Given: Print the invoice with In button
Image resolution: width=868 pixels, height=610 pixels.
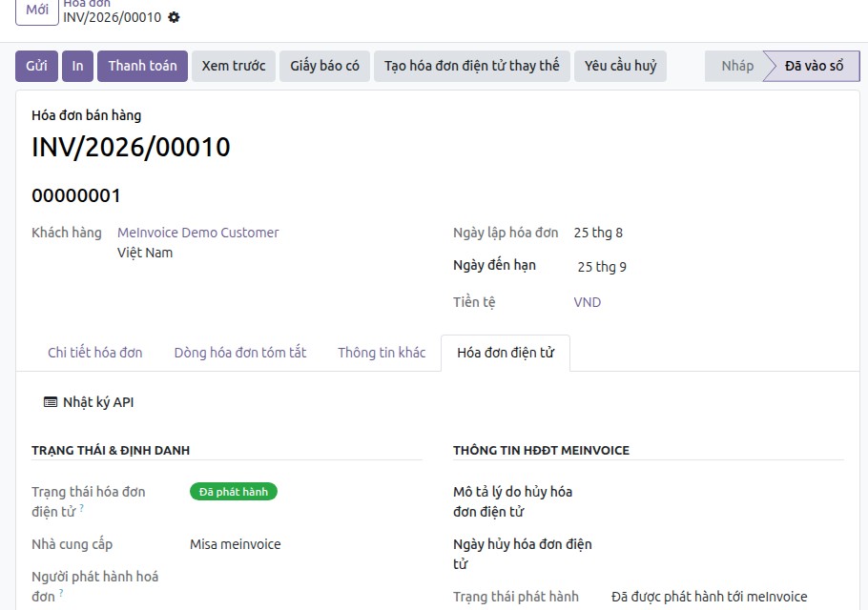Looking at the screenshot, I should click(77, 66).
